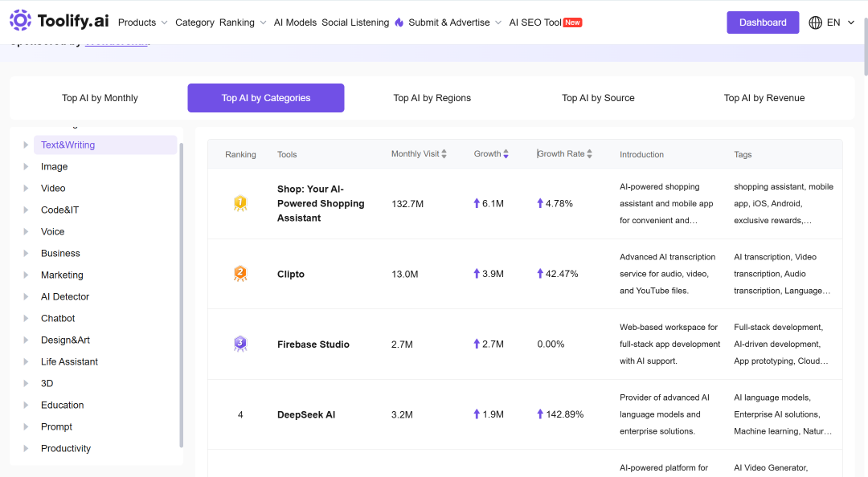The height and width of the screenshot is (477, 868).
Task: Click the Toolify.ai logo icon
Action: (20, 20)
